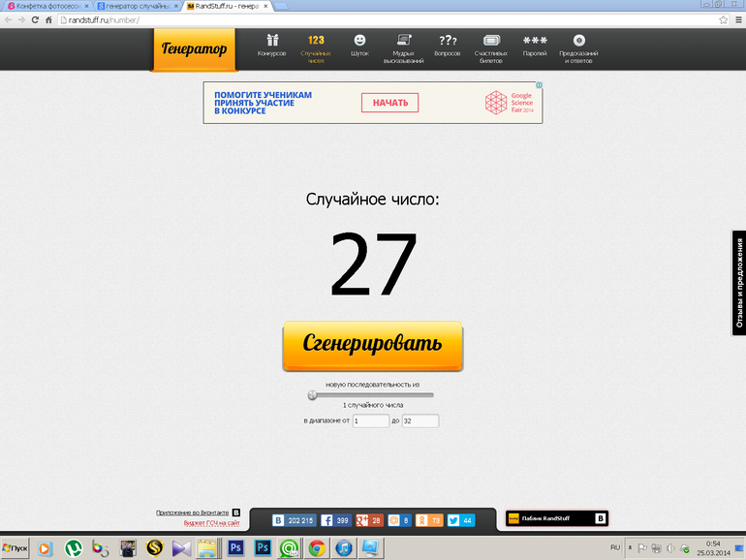746x560 pixels.
Task: Go back in browser history
Action: pos(8,20)
